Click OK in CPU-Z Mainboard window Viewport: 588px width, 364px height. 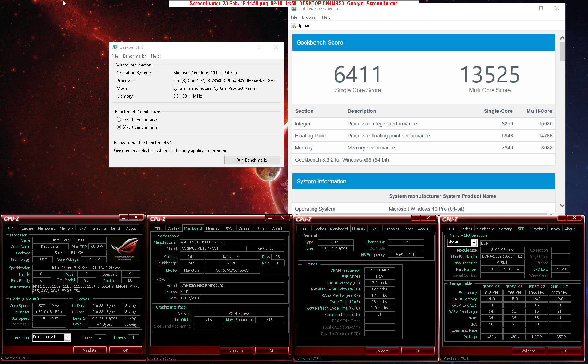coord(272,351)
